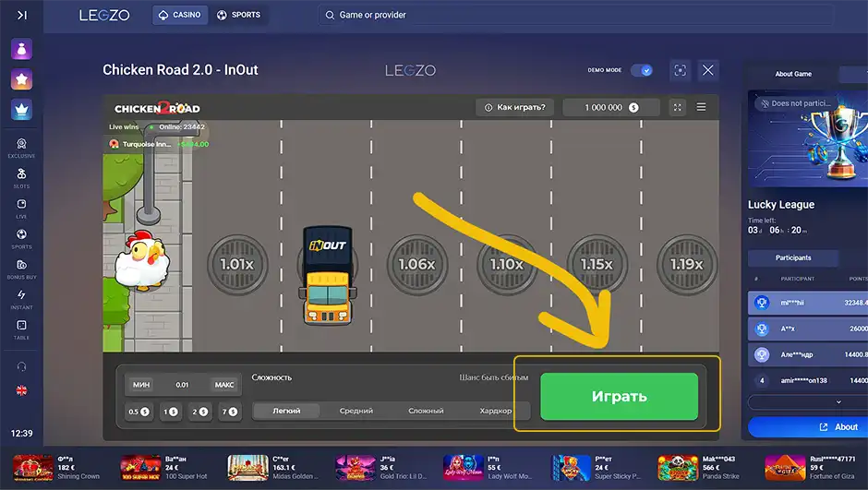
Task: Open the blue crown VIP icon
Action: pyautogui.click(x=21, y=110)
